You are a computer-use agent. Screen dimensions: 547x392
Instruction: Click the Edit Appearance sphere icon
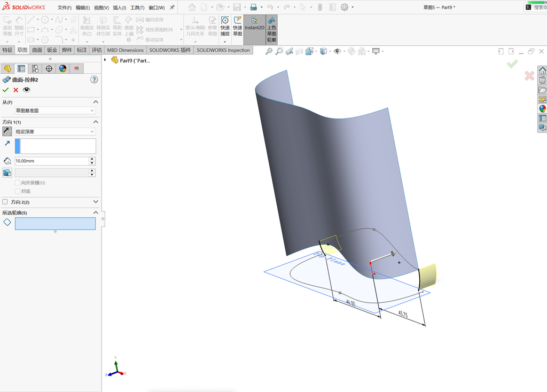[x=351, y=51]
